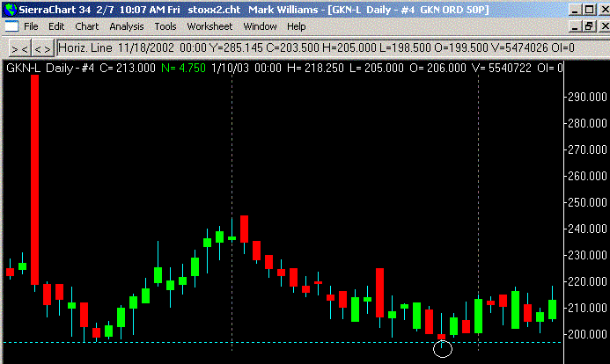The image size is (610, 364).
Task: Click the SierraChart application icon in title bar
Action: [x=9, y=9]
